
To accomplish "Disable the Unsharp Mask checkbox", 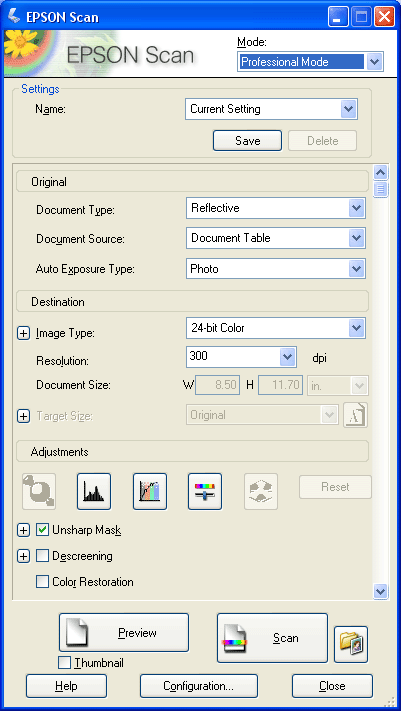I will 42,530.
